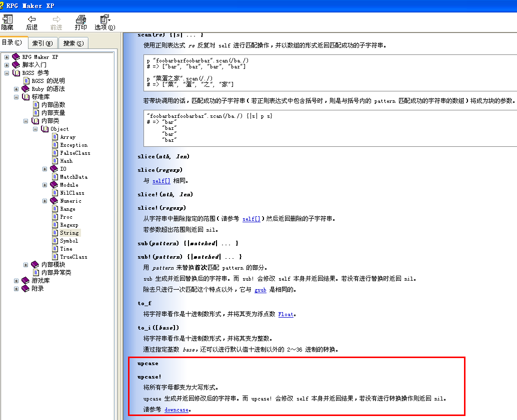Go back with the 后退 toolbar button
This screenshot has width=517, height=420.
(x=31, y=22)
